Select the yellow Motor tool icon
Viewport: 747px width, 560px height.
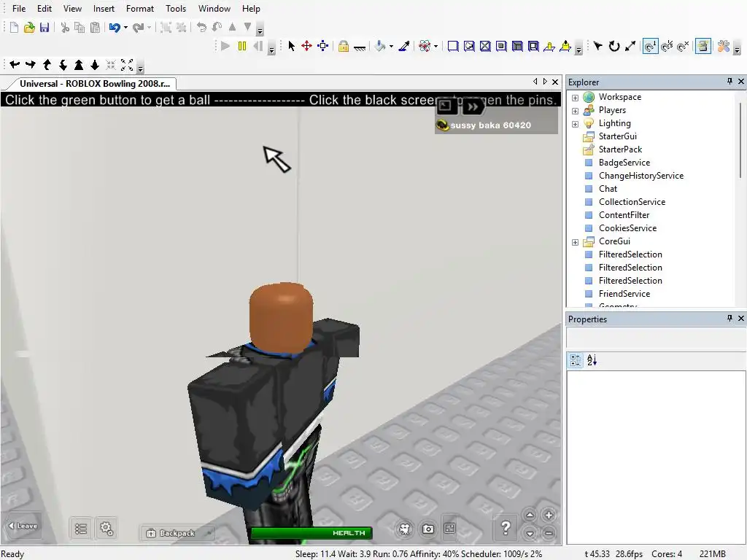(x=565, y=46)
